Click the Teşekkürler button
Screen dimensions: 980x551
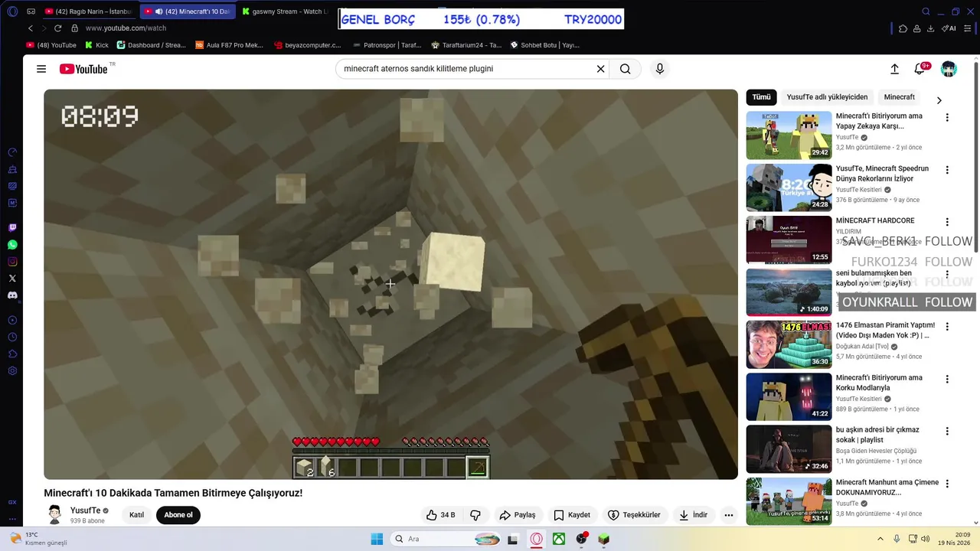click(634, 515)
